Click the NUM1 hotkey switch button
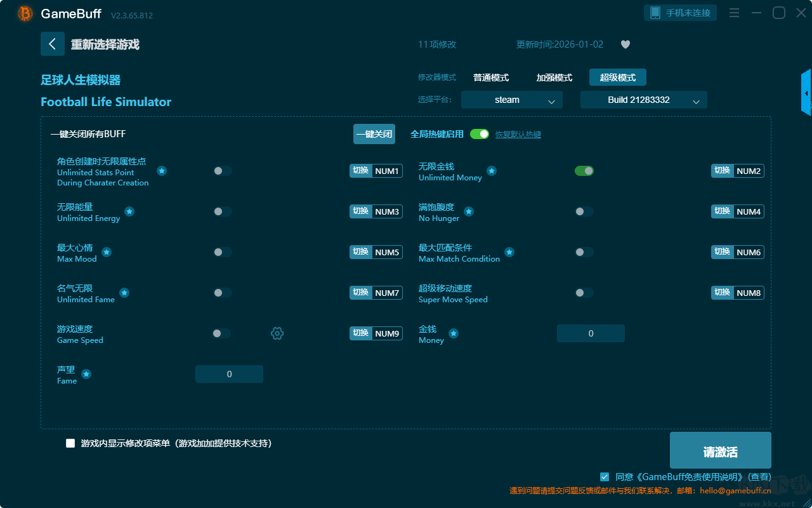Image resolution: width=812 pixels, height=508 pixels. click(x=376, y=171)
